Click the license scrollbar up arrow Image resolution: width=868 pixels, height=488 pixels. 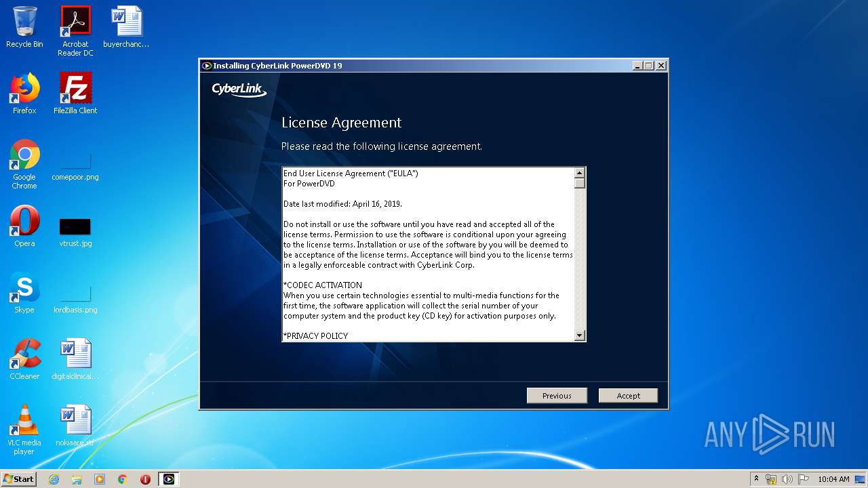pos(580,173)
